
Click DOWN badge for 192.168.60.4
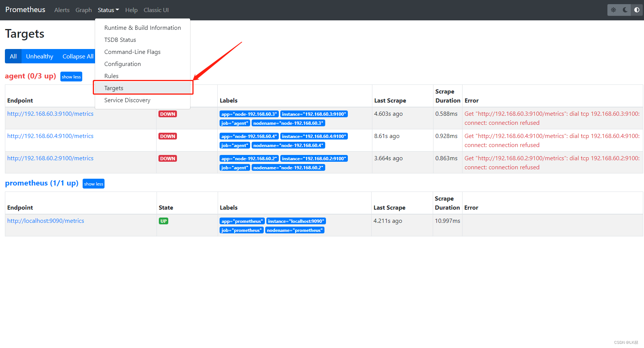(x=168, y=136)
